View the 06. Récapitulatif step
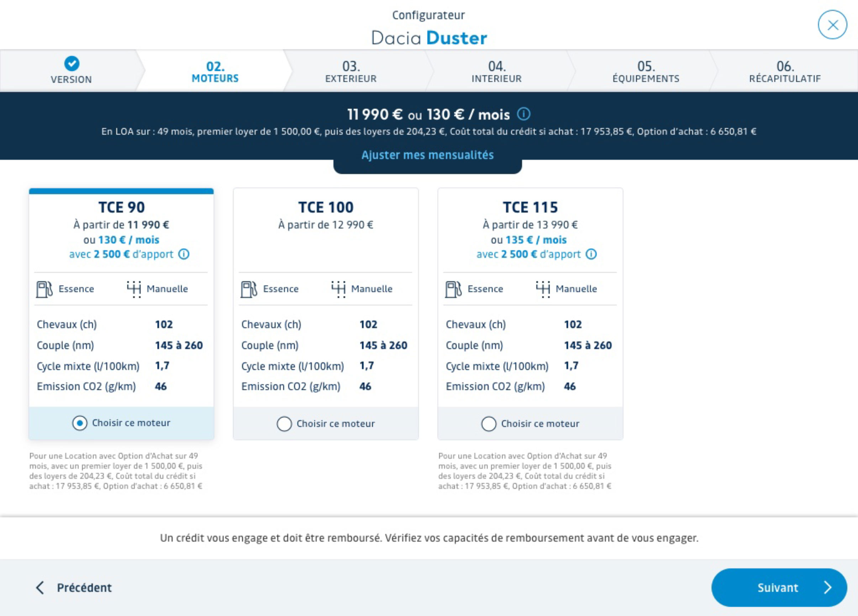This screenshot has width=858, height=616. point(785,71)
